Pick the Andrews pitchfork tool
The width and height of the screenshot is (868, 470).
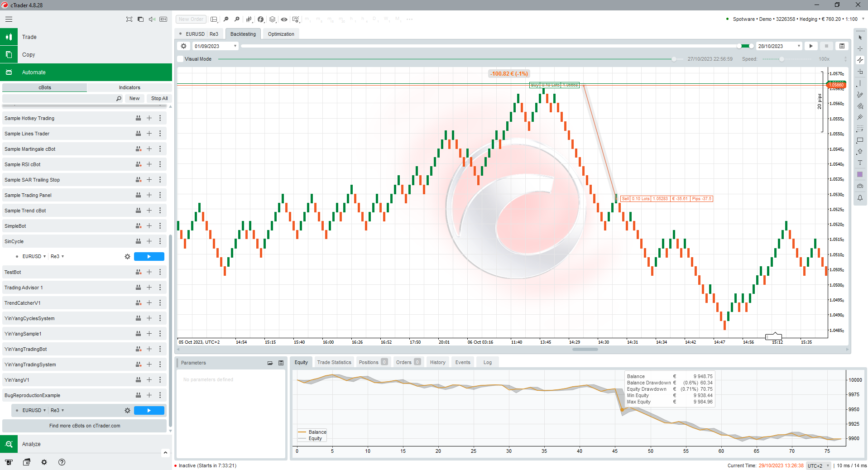pyautogui.click(x=860, y=117)
